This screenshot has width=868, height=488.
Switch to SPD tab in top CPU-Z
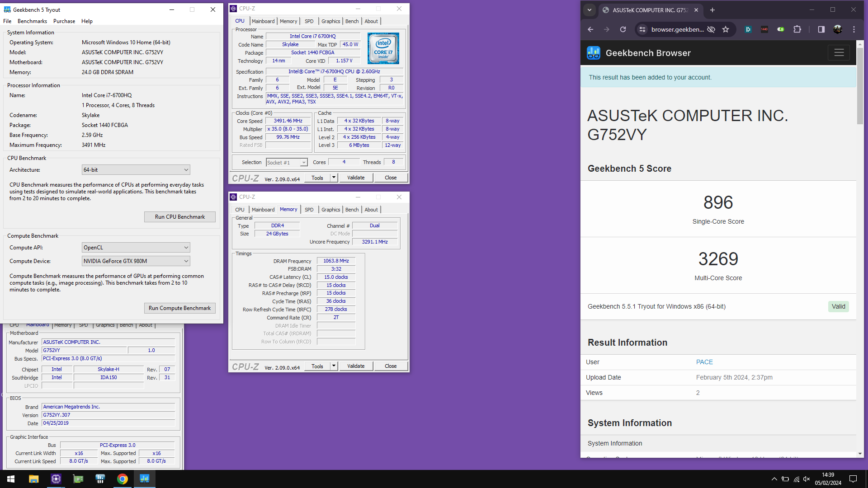[x=309, y=21]
